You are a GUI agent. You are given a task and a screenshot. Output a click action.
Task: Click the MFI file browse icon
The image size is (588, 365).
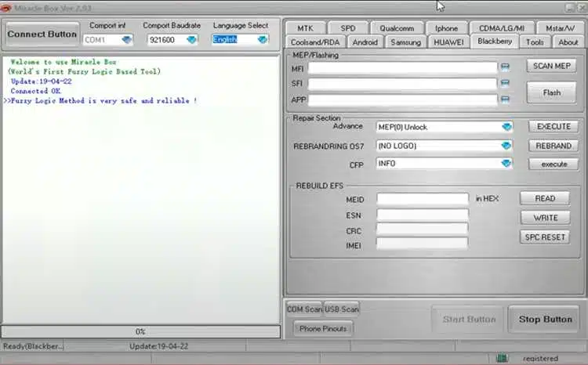point(506,67)
